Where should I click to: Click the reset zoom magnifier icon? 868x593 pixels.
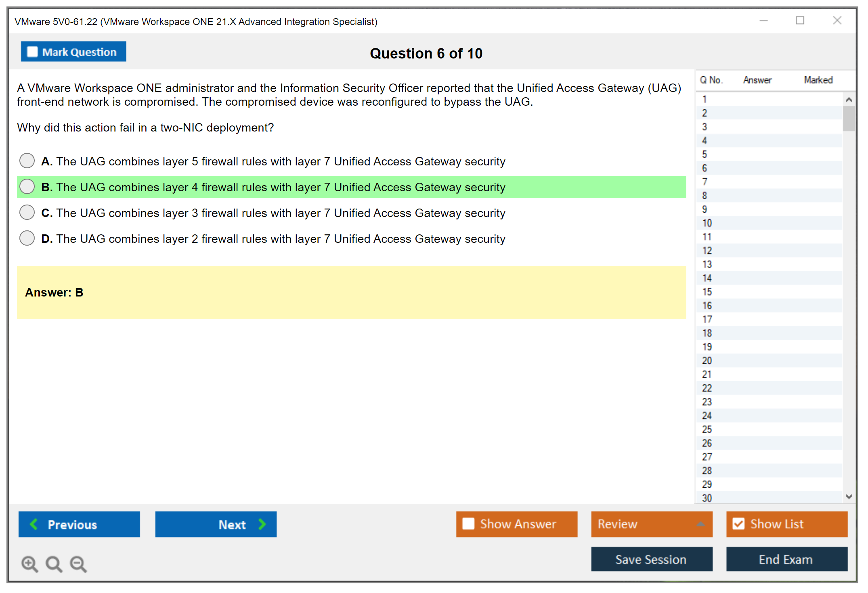click(x=54, y=564)
